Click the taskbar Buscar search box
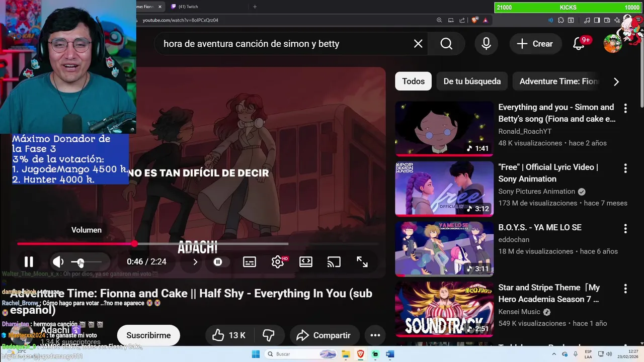The width and height of the screenshot is (644, 362). pos(300,354)
